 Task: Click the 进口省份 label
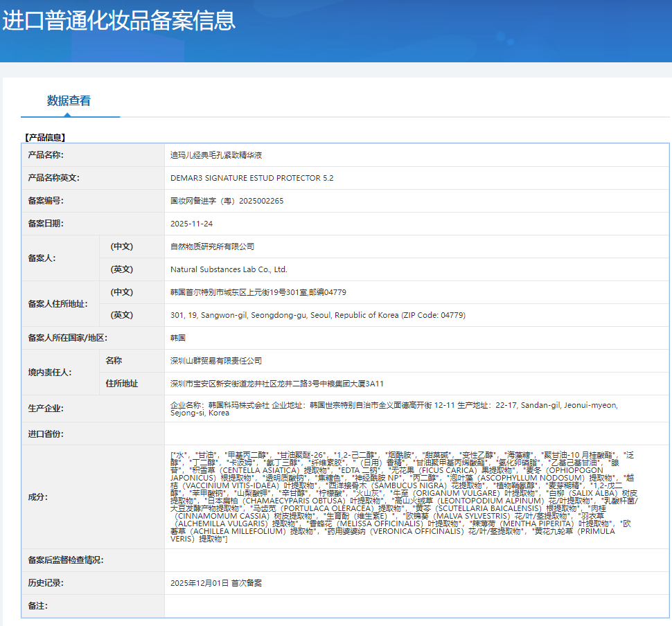(46, 433)
